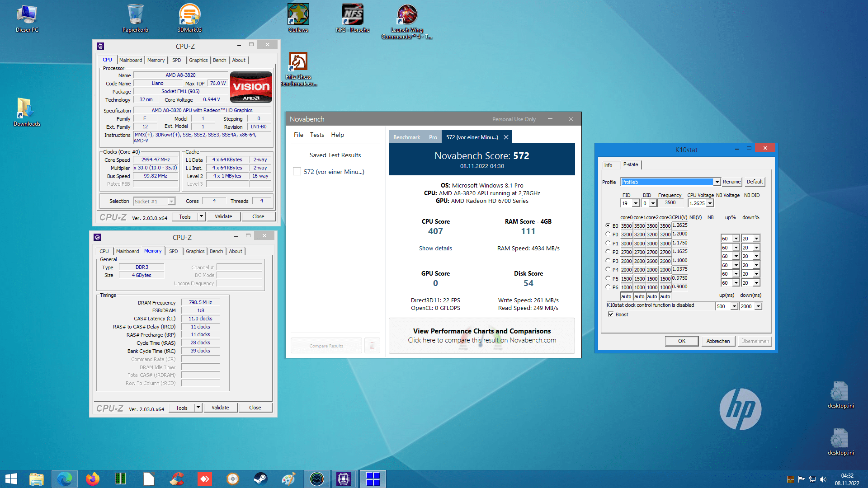Launch Firefox from the taskbar
Viewport: 868px width, 488px height.
(93, 479)
